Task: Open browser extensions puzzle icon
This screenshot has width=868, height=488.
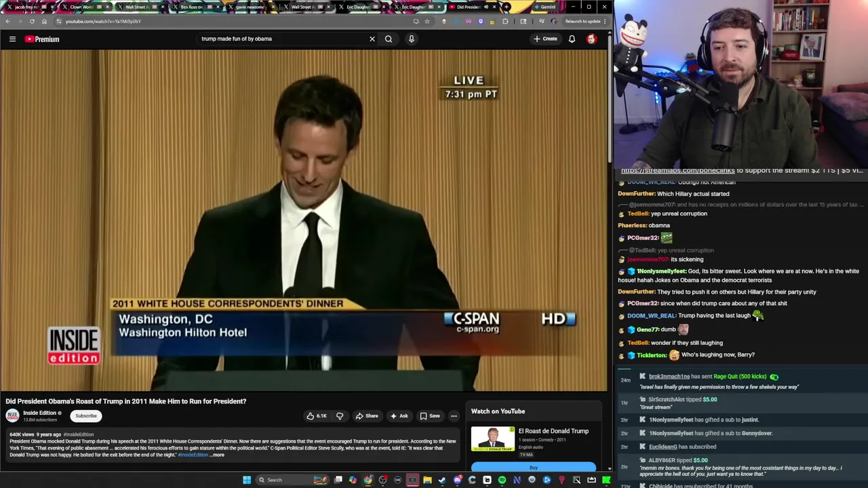Action: (505, 21)
